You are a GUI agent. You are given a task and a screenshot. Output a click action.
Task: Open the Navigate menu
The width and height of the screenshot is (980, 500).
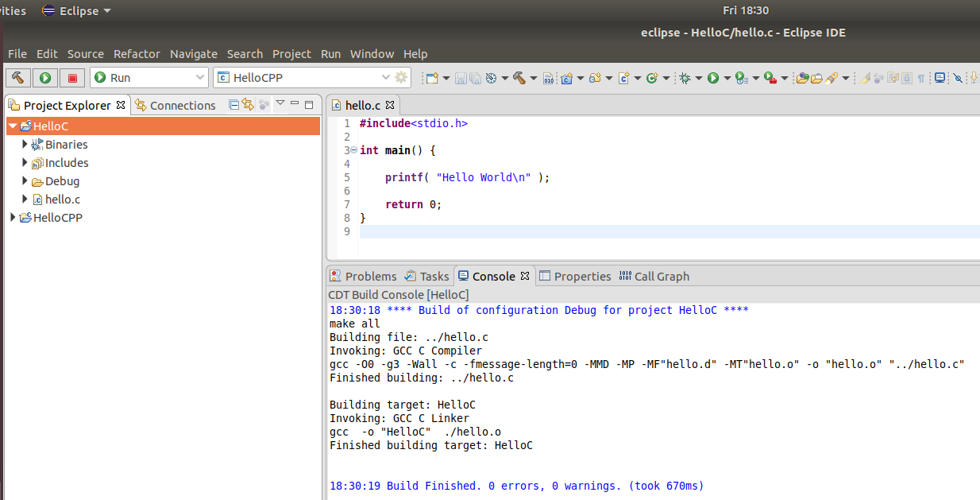tap(194, 54)
